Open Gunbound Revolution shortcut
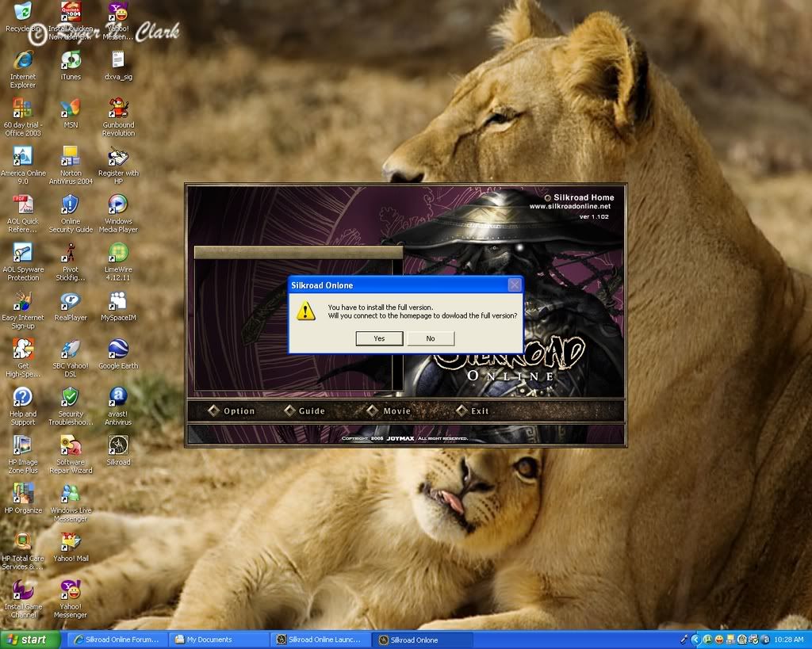 coord(118,117)
